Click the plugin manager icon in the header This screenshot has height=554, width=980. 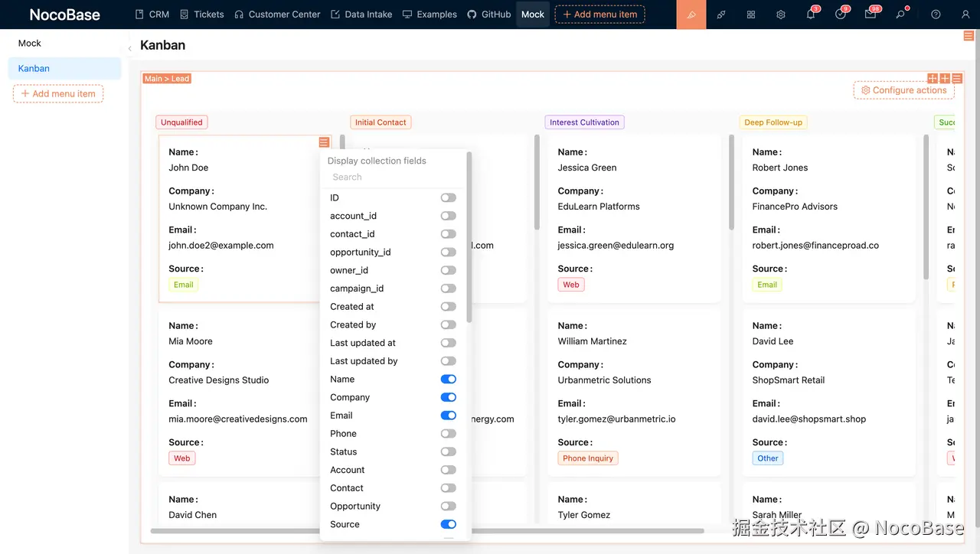click(x=720, y=15)
